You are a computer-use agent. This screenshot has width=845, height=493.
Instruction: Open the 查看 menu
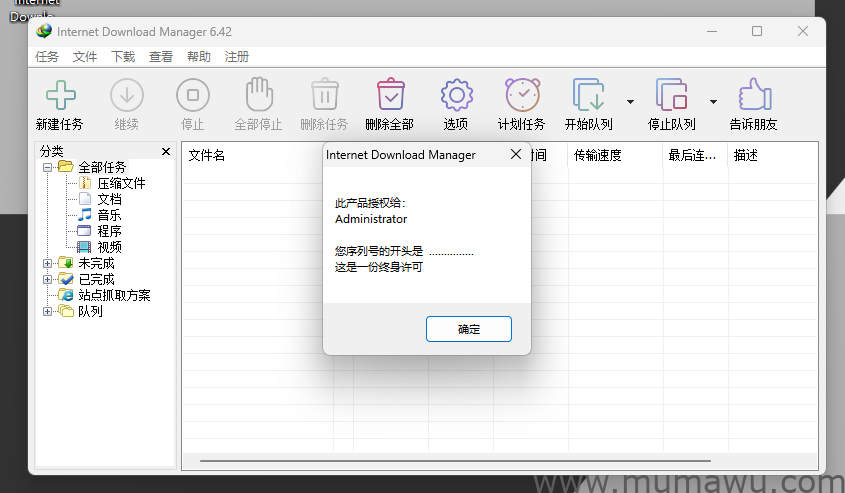161,57
